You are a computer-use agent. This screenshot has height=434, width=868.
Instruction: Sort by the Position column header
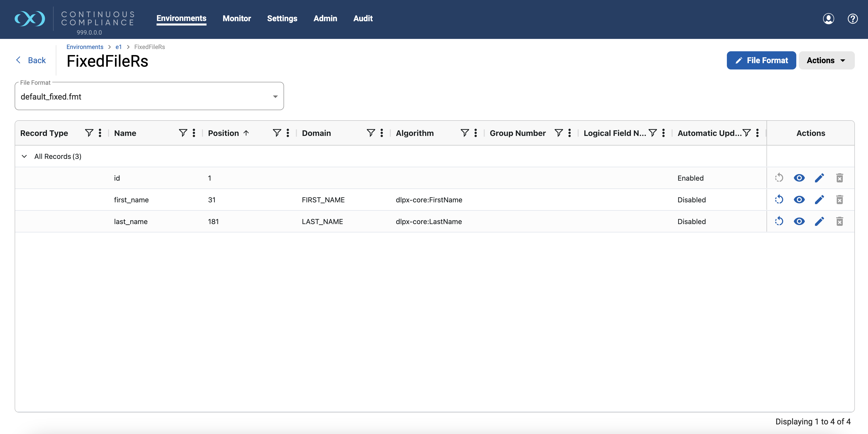(223, 133)
